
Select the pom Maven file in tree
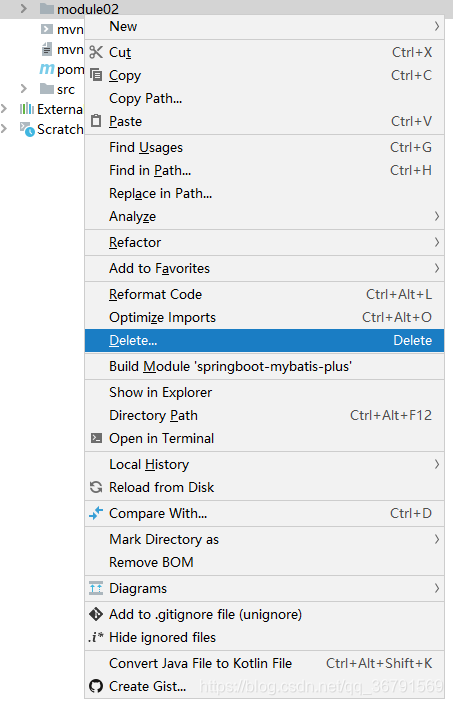[62, 69]
